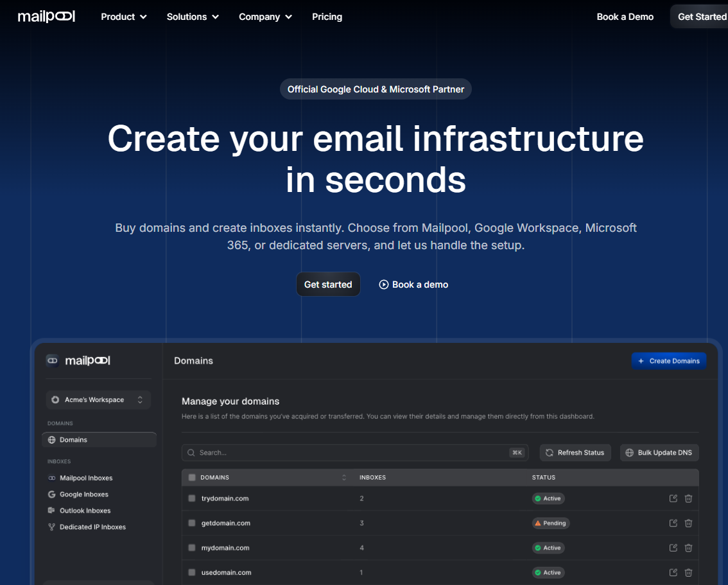Open the Solutions dropdown

tap(192, 17)
